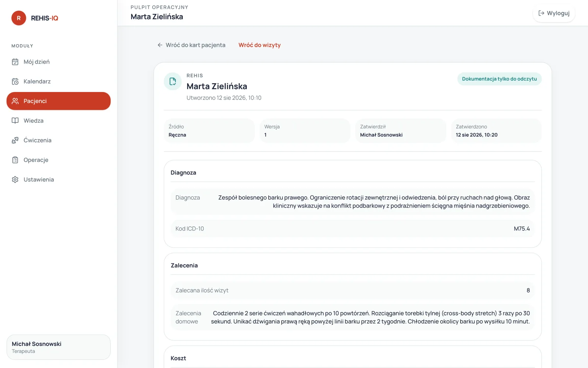This screenshot has width=588, height=368.
Task: Click the ICD-10 code M75.4
Action: (x=522, y=229)
